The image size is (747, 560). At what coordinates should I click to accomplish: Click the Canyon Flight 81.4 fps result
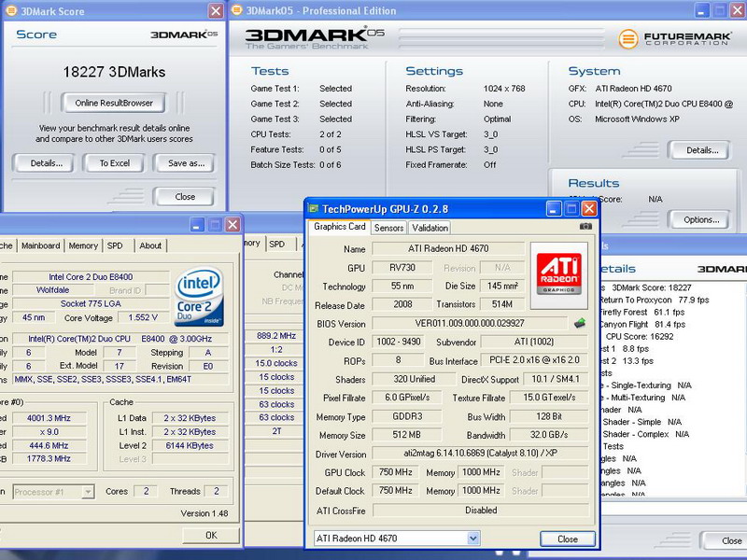tap(642, 324)
